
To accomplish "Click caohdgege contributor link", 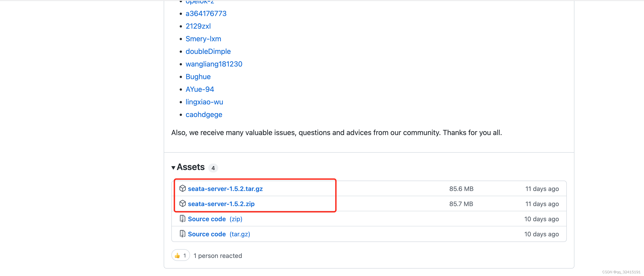I will click(x=204, y=115).
